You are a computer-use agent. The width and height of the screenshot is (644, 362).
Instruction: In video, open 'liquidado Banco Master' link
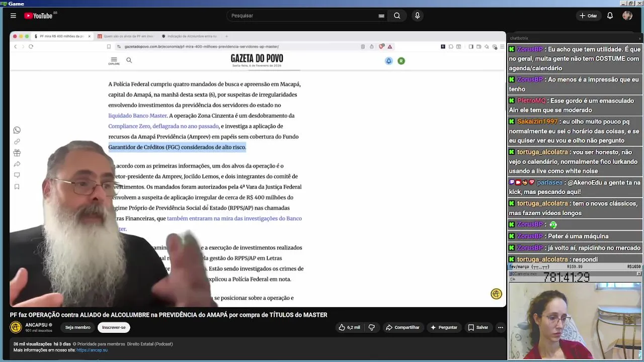(x=137, y=116)
